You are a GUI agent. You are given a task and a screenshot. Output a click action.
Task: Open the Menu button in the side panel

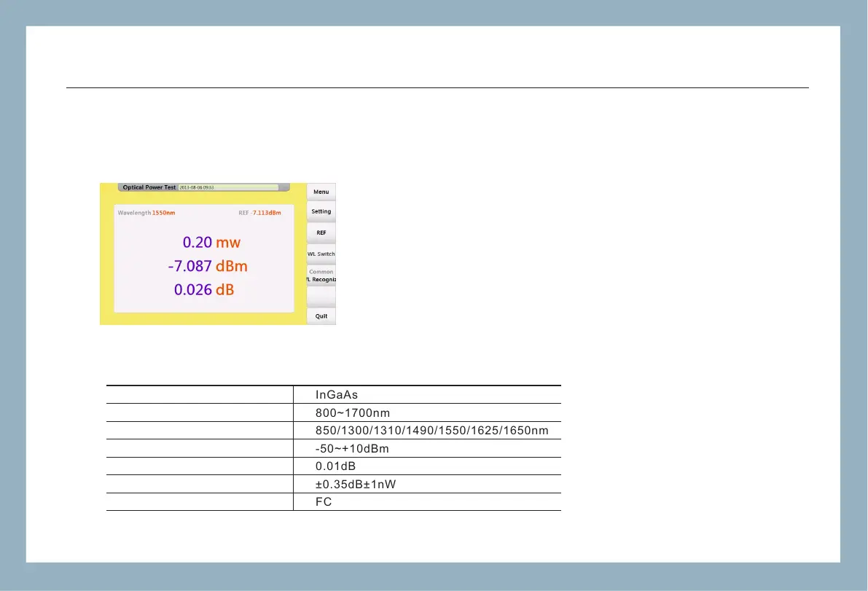(x=321, y=192)
